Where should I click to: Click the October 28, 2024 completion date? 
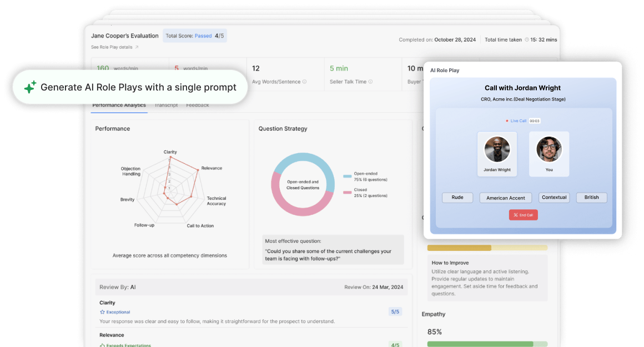[x=455, y=40]
